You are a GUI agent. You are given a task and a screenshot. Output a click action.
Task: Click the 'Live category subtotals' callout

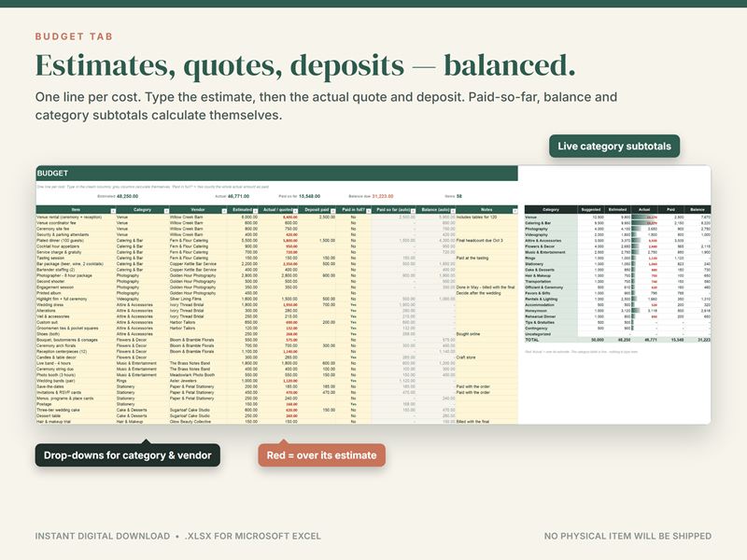[x=614, y=147]
